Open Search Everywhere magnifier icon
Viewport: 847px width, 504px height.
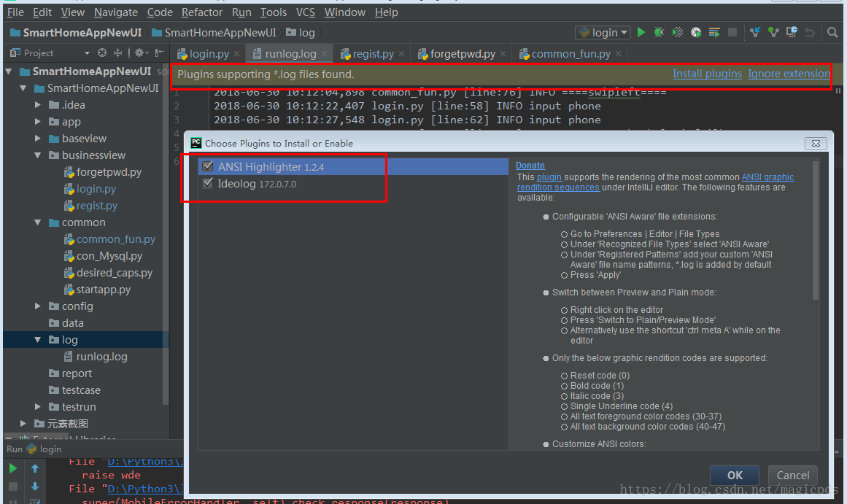click(x=832, y=32)
